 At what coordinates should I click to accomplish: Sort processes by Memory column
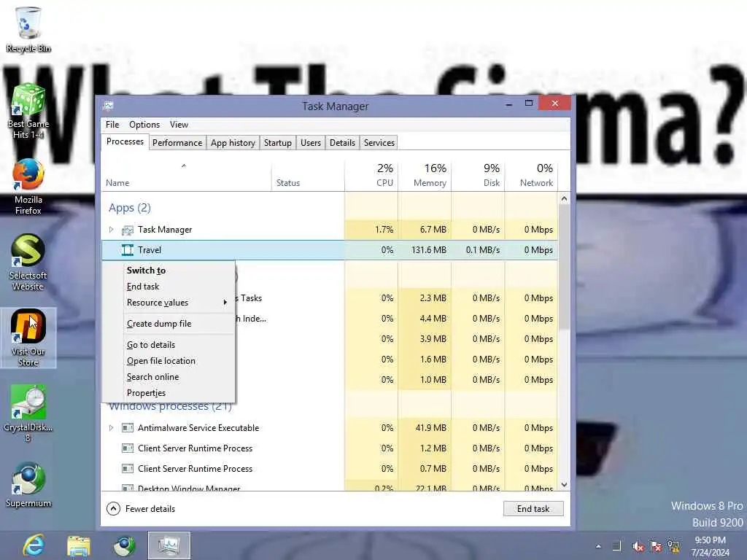click(425, 176)
